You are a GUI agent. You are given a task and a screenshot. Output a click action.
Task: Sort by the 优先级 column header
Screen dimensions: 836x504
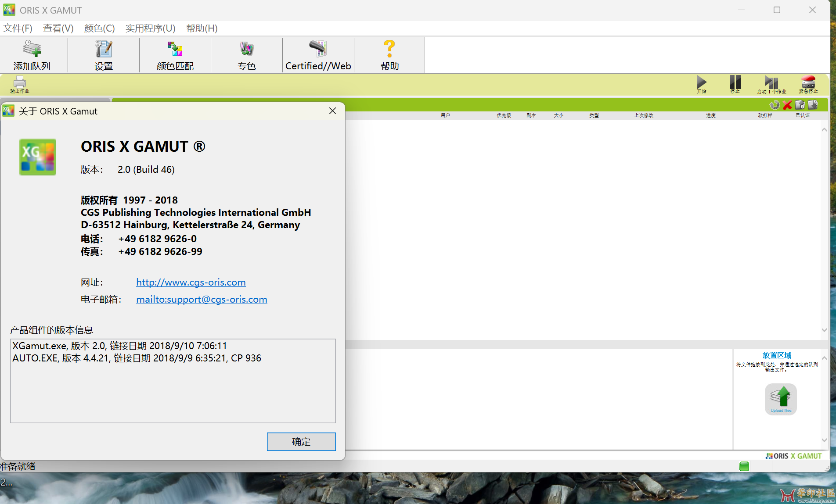click(x=504, y=115)
